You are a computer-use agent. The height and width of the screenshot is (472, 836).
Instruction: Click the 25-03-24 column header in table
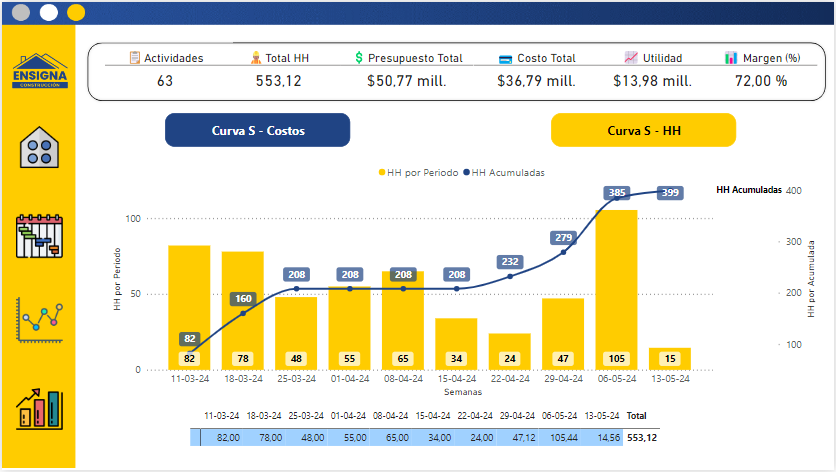click(302, 415)
